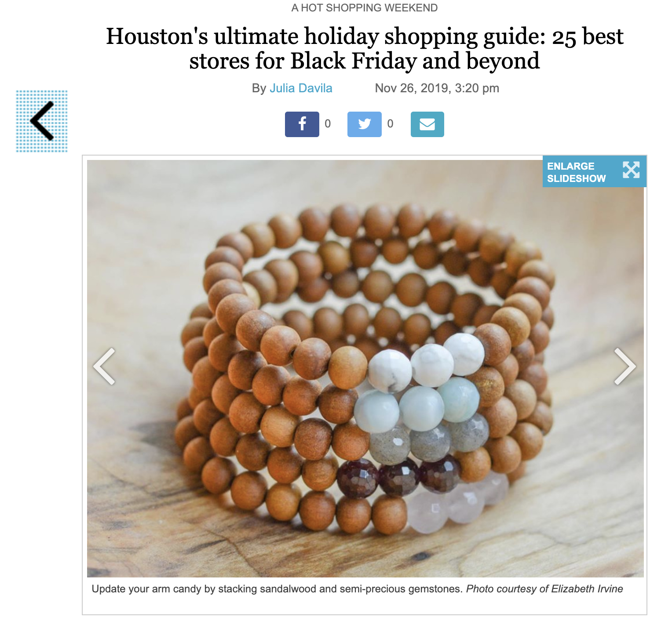Click the caption about stacking sandalwood bracelets

pos(276,589)
